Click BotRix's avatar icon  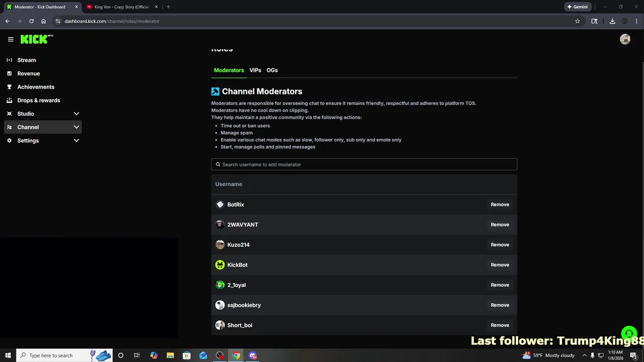pos(220,205)
